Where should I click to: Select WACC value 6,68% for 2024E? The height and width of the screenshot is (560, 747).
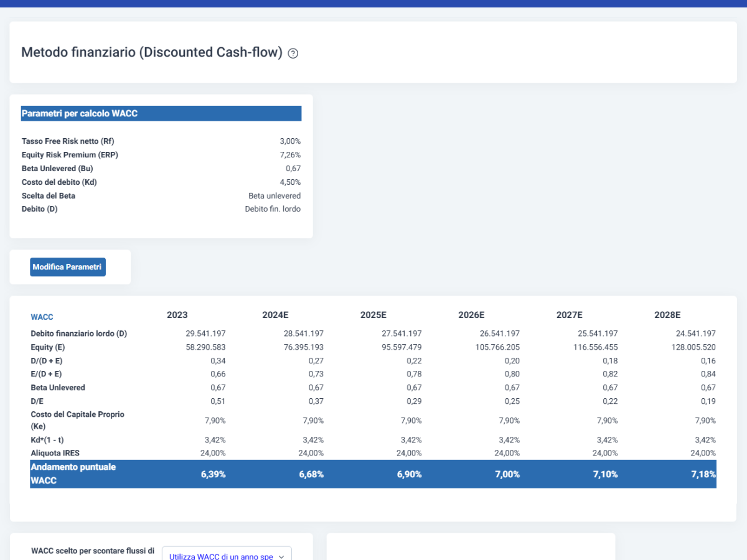(311, 474)
